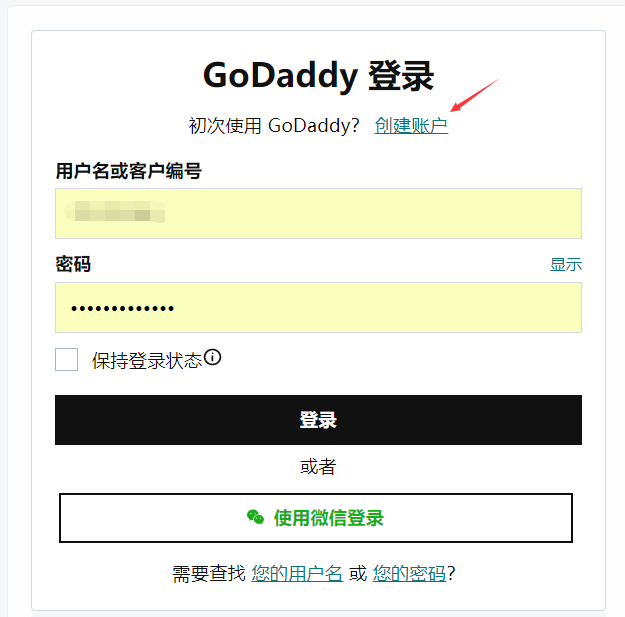The image size is (625, 617).
Task: Click the 保持登录状态 label text
Action: [147, 361]
